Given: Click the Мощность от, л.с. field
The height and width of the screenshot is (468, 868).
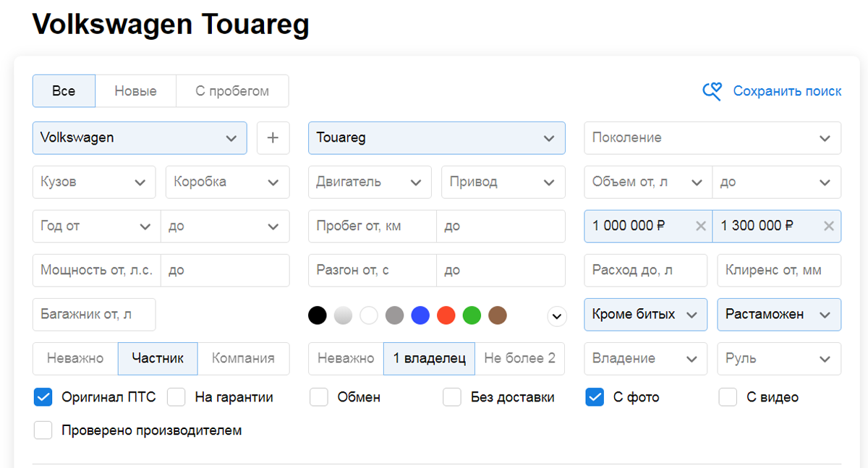Looking at the screenshot, I should pyautogui.click(x=96, y=271).
